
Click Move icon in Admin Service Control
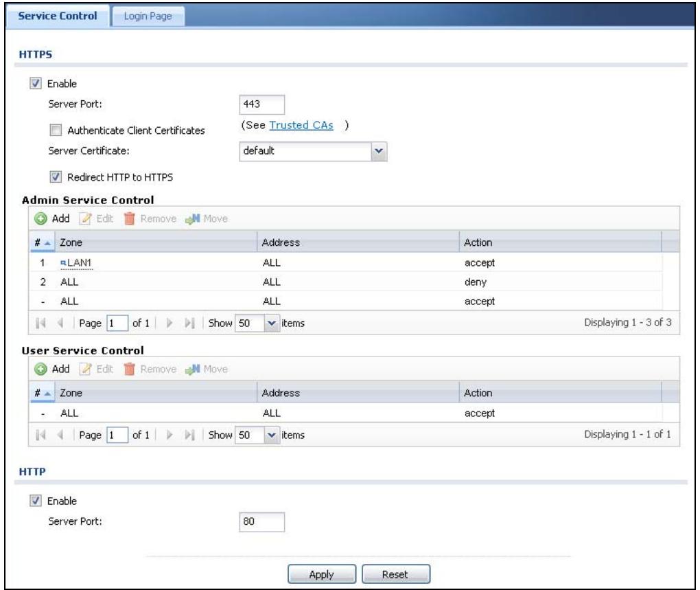[192, 219]
